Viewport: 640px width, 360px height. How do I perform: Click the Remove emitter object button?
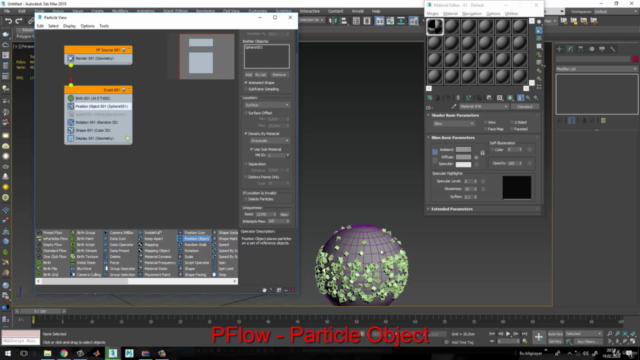coord(279,75)
